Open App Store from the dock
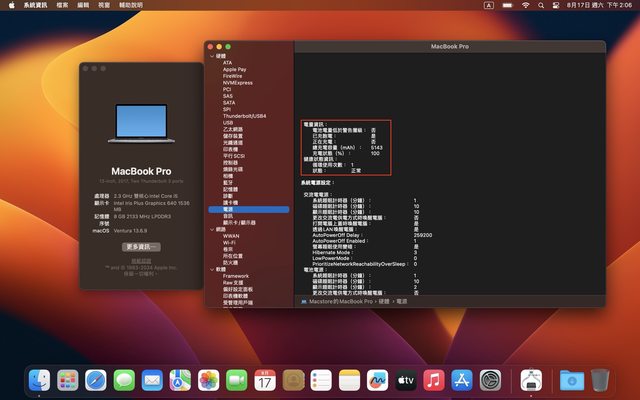The image size is (640, 400). pos(462,380)
